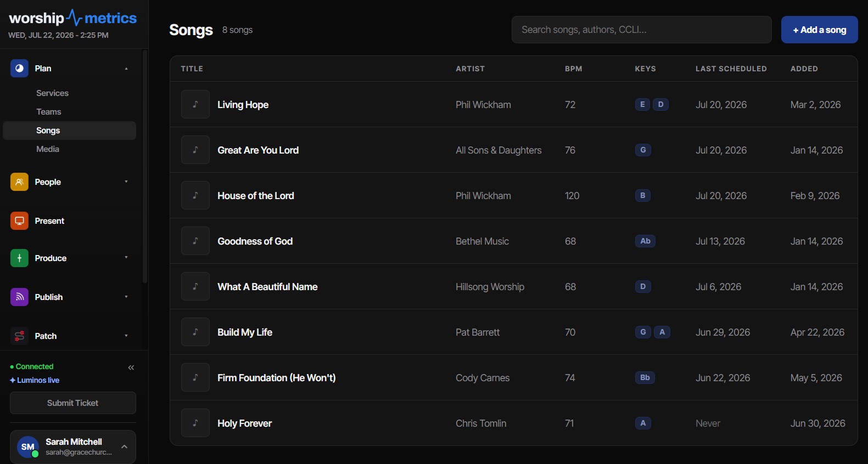
Task: Click the Submit Ticket button
Action: click(73, 403)
